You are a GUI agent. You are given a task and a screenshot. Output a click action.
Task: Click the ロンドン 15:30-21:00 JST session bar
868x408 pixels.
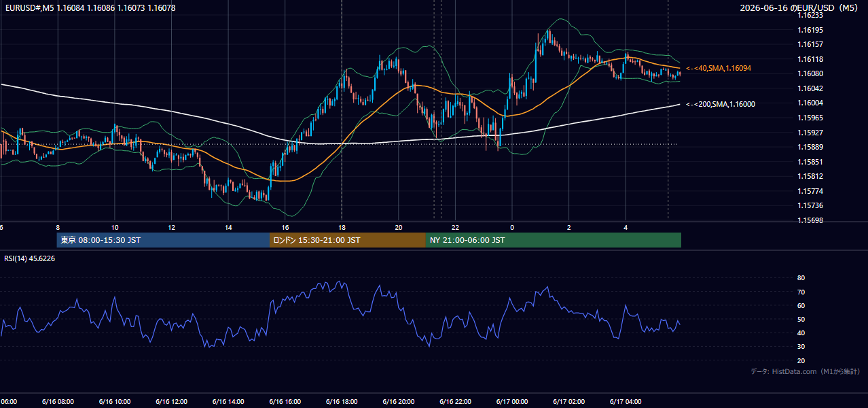point(348,240)
